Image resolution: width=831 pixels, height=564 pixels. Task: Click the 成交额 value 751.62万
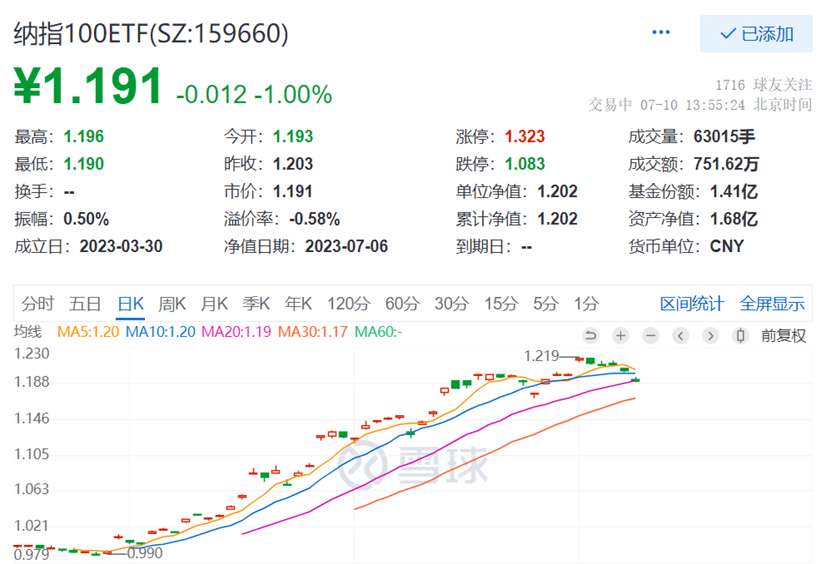[x=726, y=164]
